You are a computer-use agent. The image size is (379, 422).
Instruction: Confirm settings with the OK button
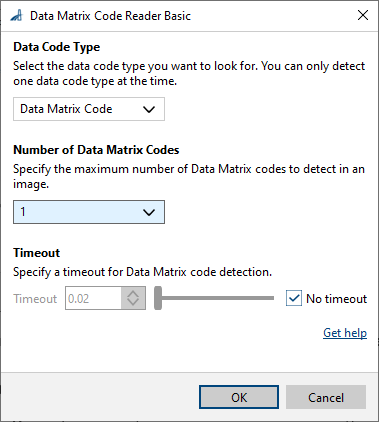[x=239, y=397]
